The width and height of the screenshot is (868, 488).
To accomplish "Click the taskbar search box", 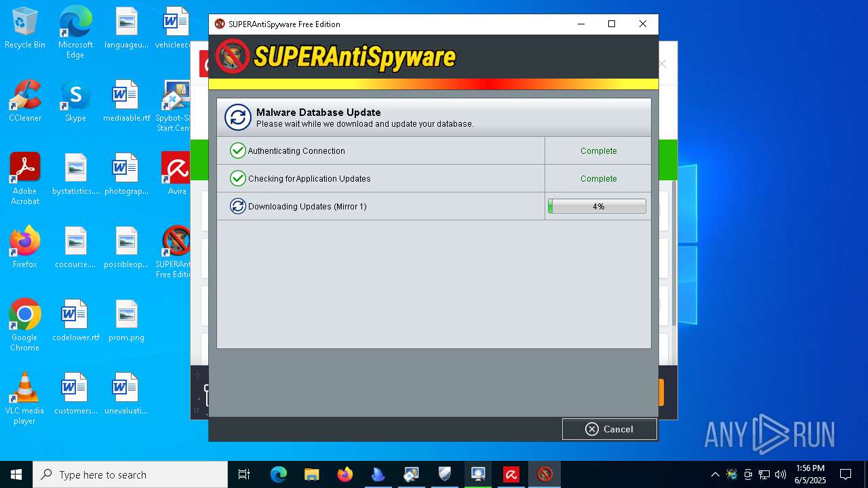I will [x=130, y=474].
